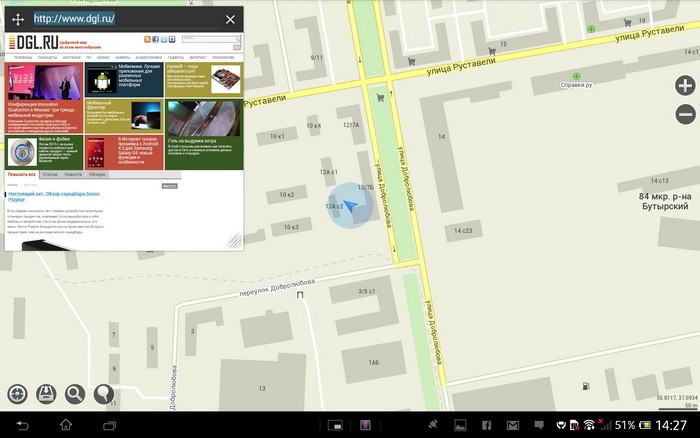Switch to Обзоры tab on webpage
Image resolution: width=700 pixels, height=438 pixels.
coord(96,174)
